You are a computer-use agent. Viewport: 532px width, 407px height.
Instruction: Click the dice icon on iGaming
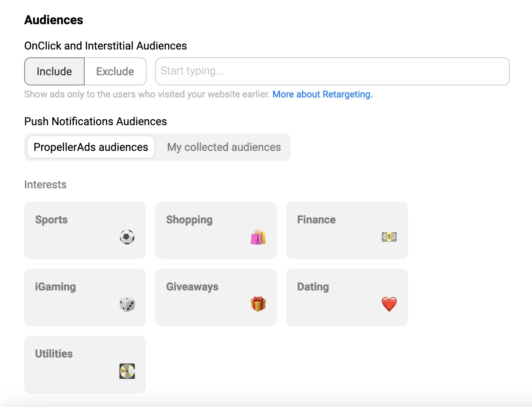(127, 304)
